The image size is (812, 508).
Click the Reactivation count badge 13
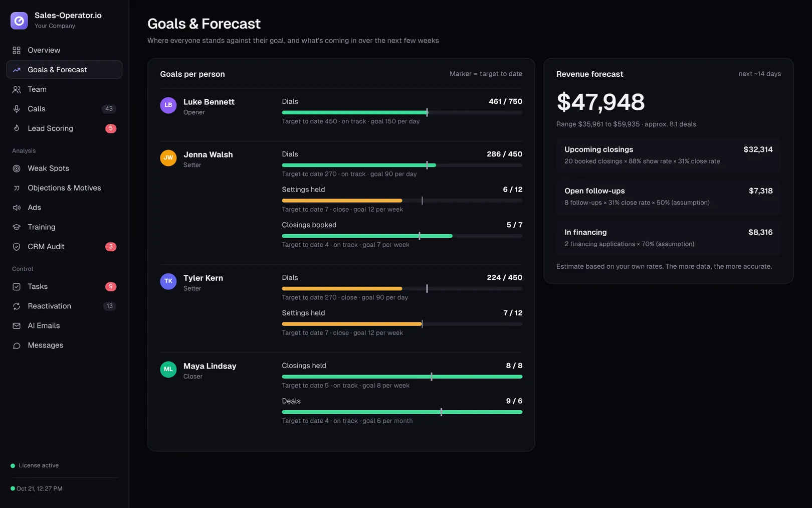(110, 306)
